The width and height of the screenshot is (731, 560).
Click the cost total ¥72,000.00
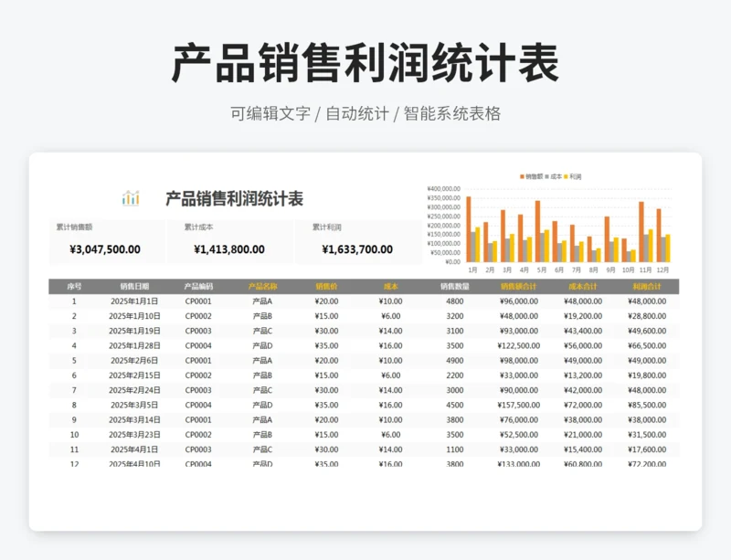pos(583,406)
